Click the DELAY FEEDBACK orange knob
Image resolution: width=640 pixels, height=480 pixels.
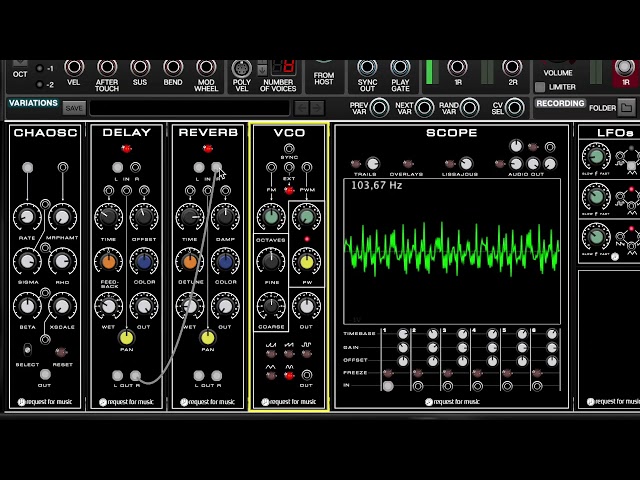[109, 262]
